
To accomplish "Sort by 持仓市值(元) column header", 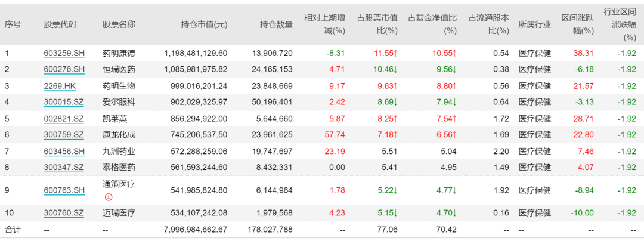I will pyautogui.click(x=204, y=24).
